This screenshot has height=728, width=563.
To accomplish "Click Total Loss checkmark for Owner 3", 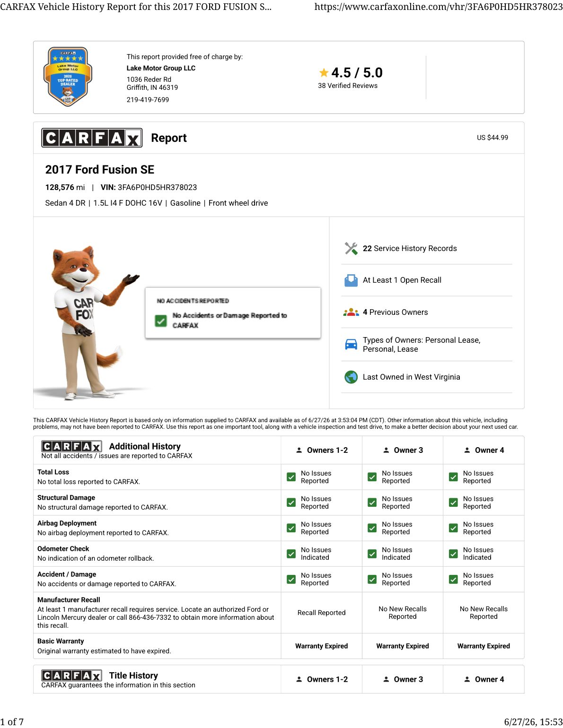I will (x=372, y=477).
